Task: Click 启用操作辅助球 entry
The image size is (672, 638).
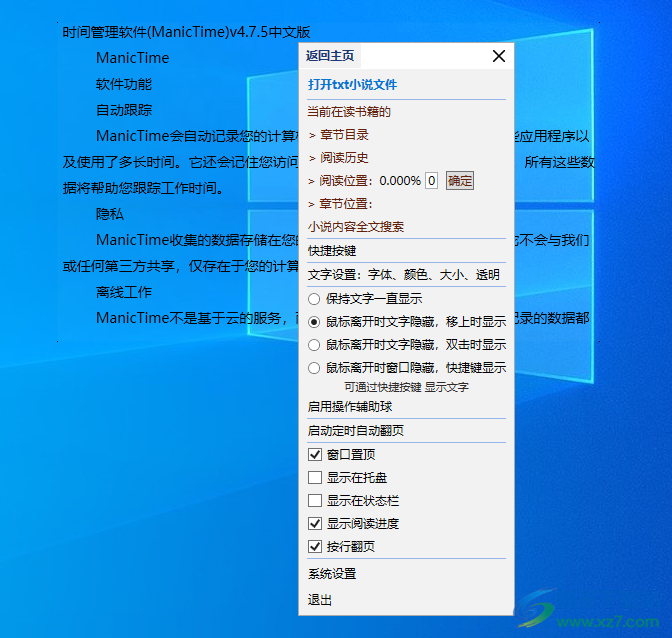Action: coord(350,407)
